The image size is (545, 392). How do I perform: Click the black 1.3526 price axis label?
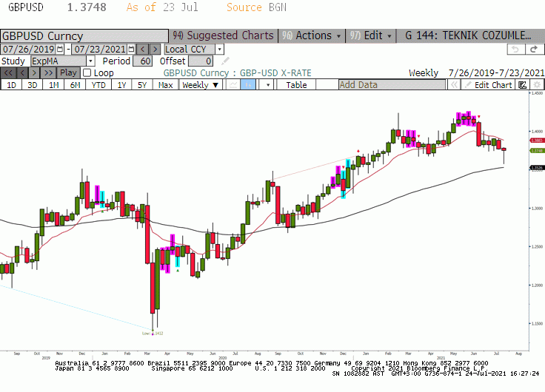pyautogui.click(x=538, y=168)
